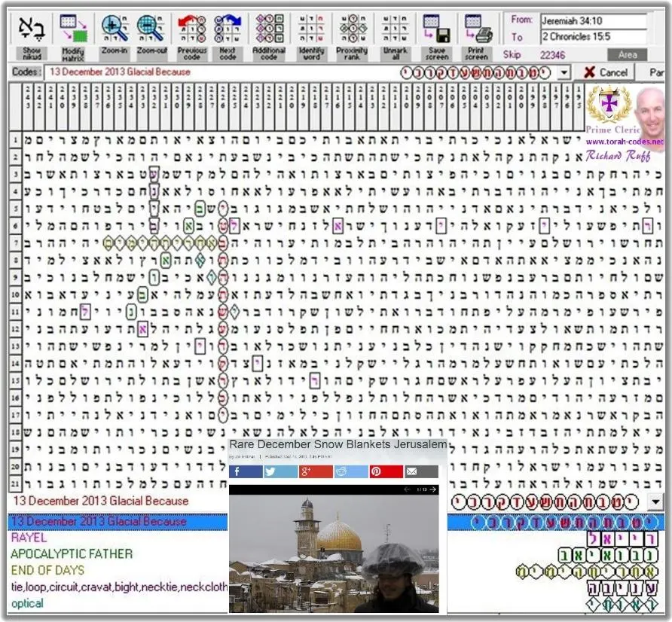Select the APOCALYPTIC FATHER code entry
This screenshot has height=622, width=672.
click(x=72, y=554)
